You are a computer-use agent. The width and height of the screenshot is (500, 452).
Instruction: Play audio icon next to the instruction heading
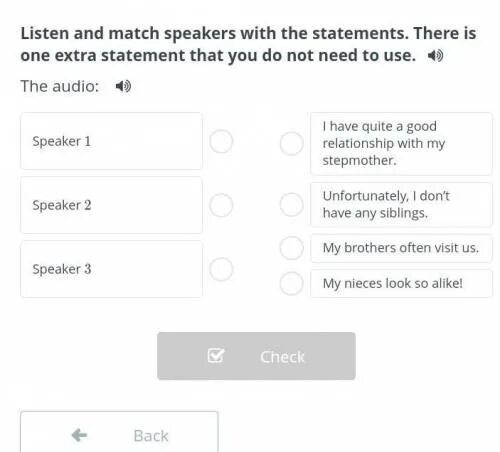435,56
